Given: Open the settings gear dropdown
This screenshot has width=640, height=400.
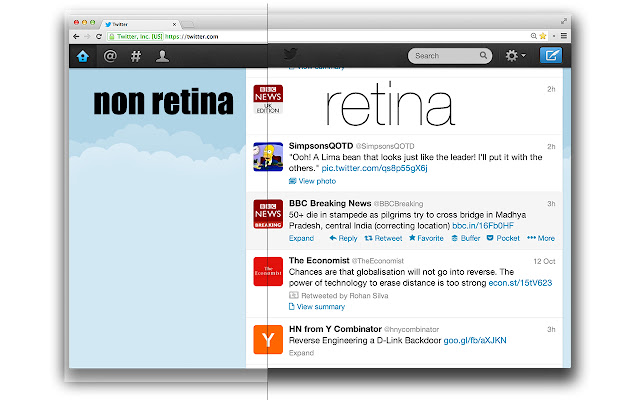Looking at the screenshot, I should tap(515, 56).
